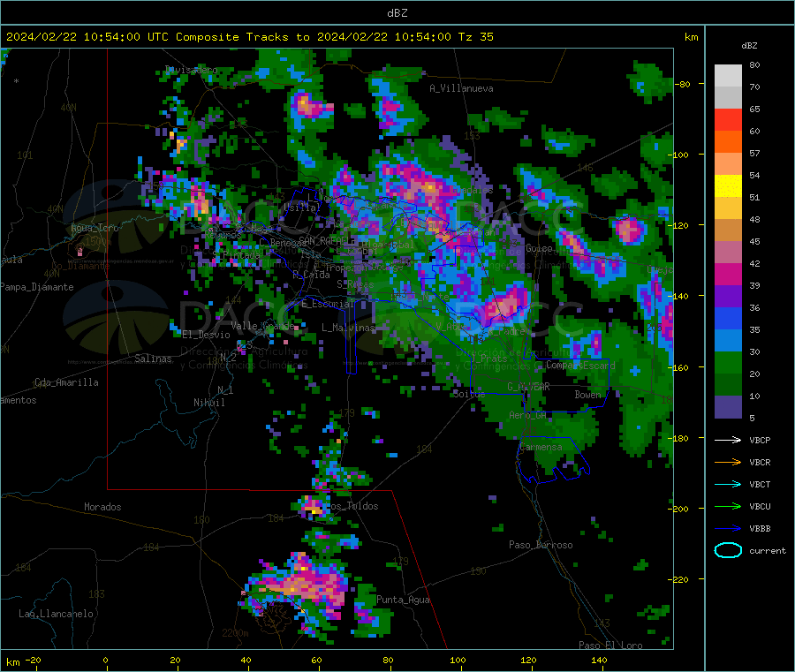Click the '-200' km tick on right axis
This screenshot has height=672, width=795.
678,509
